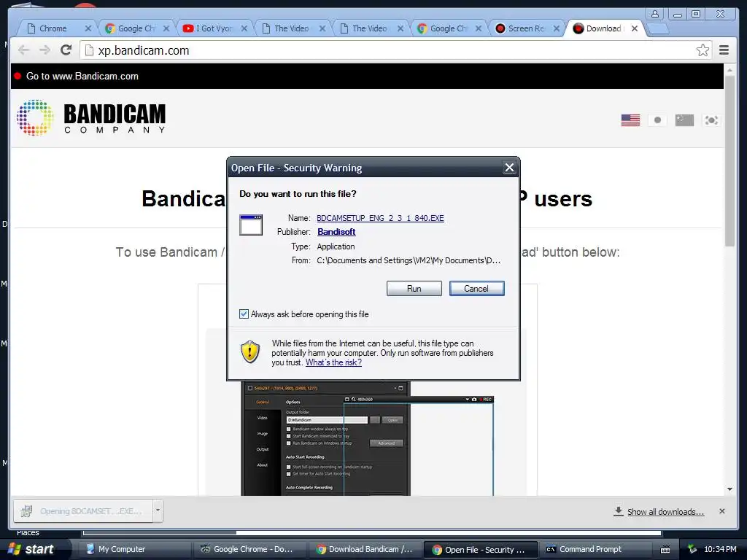Cancel the Open File security warning

[476, 289]
